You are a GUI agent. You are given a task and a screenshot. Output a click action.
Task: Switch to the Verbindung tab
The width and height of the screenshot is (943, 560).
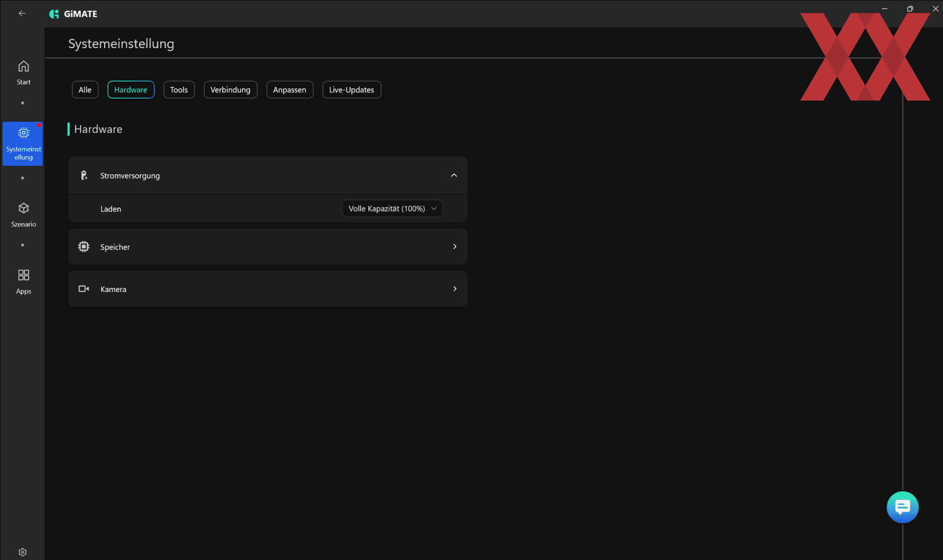230,89
